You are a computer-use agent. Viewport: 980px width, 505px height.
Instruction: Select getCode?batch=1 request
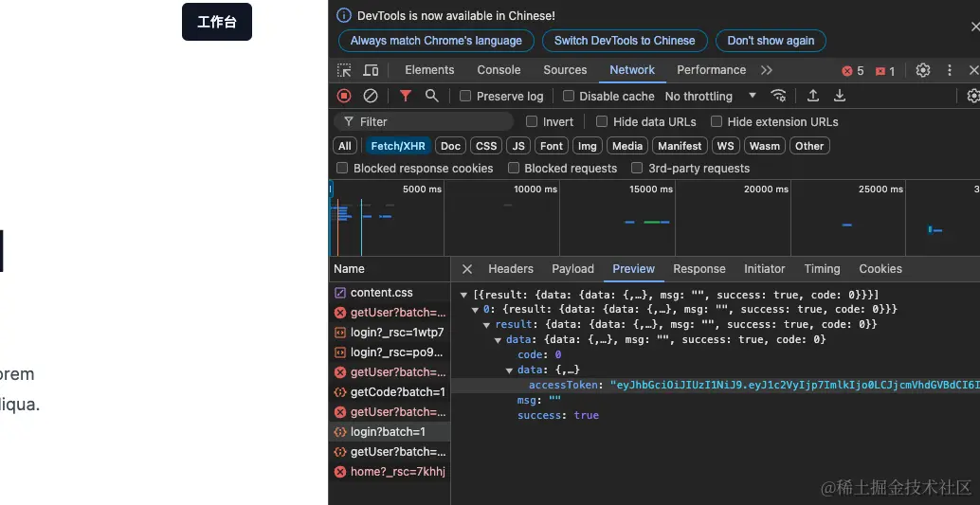390,392
